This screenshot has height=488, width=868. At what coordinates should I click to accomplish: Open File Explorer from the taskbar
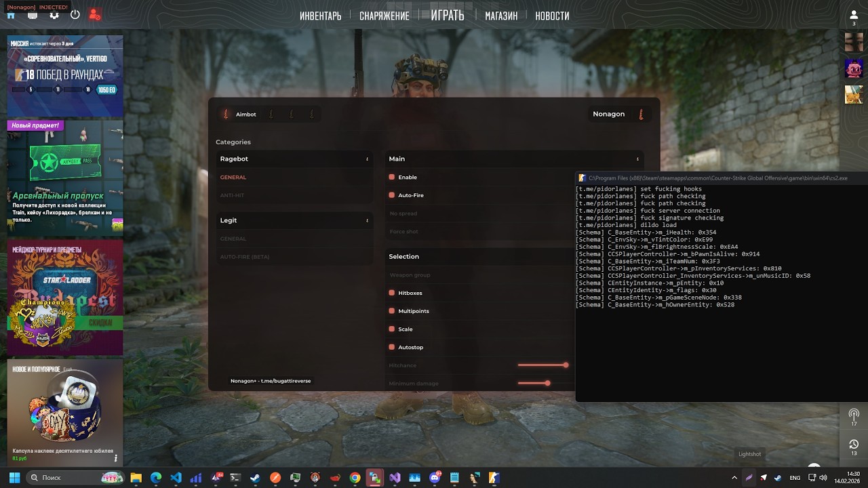coord(136,478)
